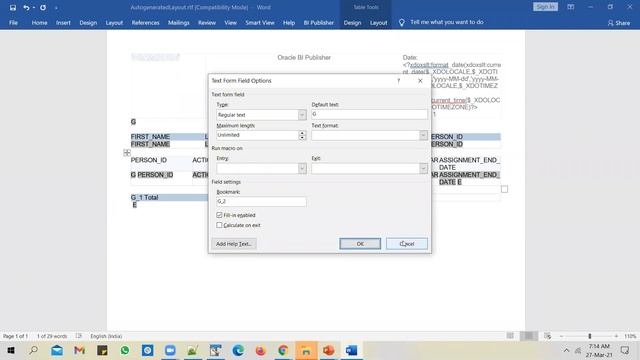Click the Maximum length spinner arrows
The height and width of the screenshot is (360, 640).
(x=302, y=135)
